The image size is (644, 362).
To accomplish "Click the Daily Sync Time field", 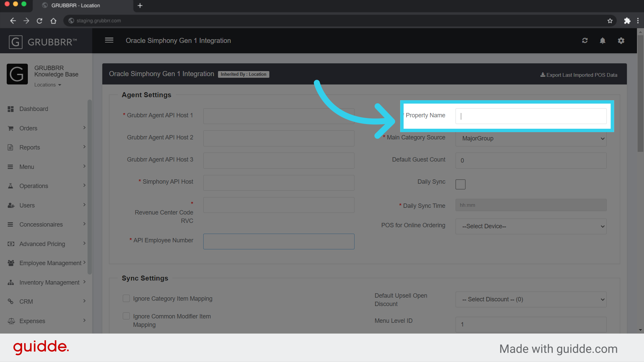I will (531, 205).
